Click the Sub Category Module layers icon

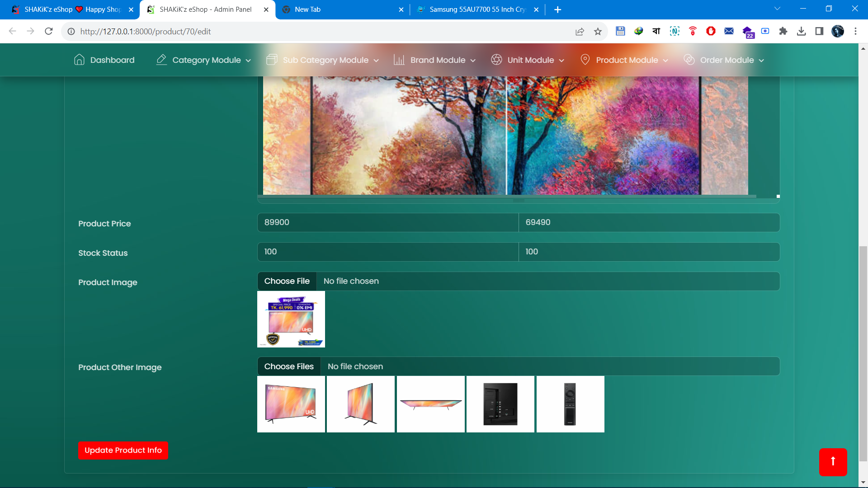point(272,60)
